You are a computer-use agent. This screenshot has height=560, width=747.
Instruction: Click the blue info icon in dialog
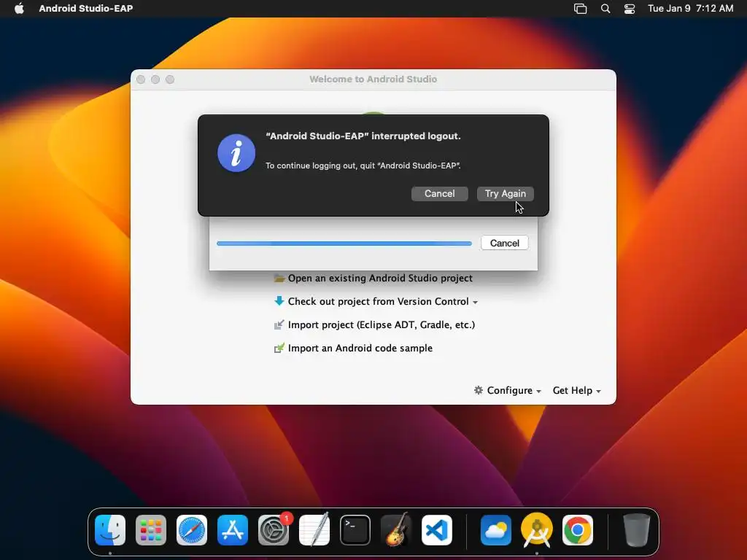coord(236,153)
